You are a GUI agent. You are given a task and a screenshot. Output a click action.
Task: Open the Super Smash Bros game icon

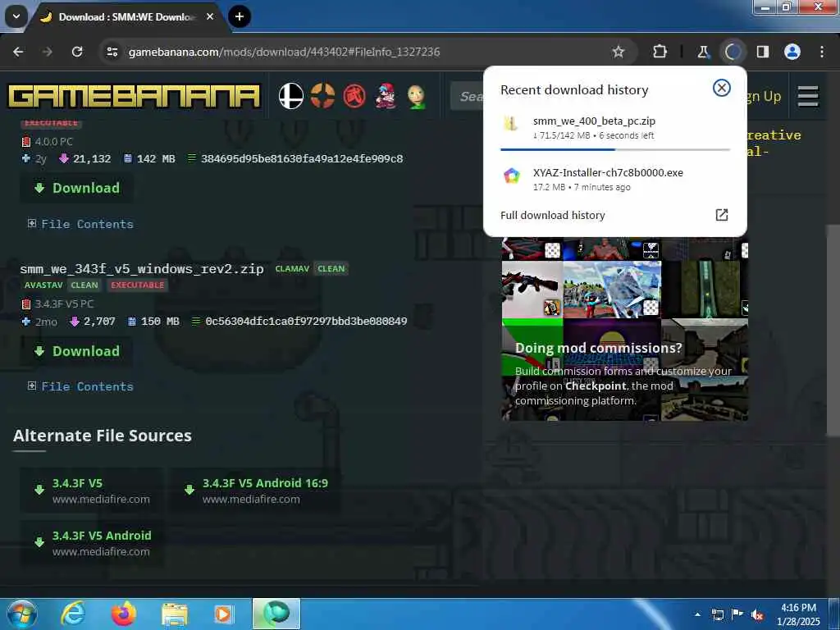(291, 97)
